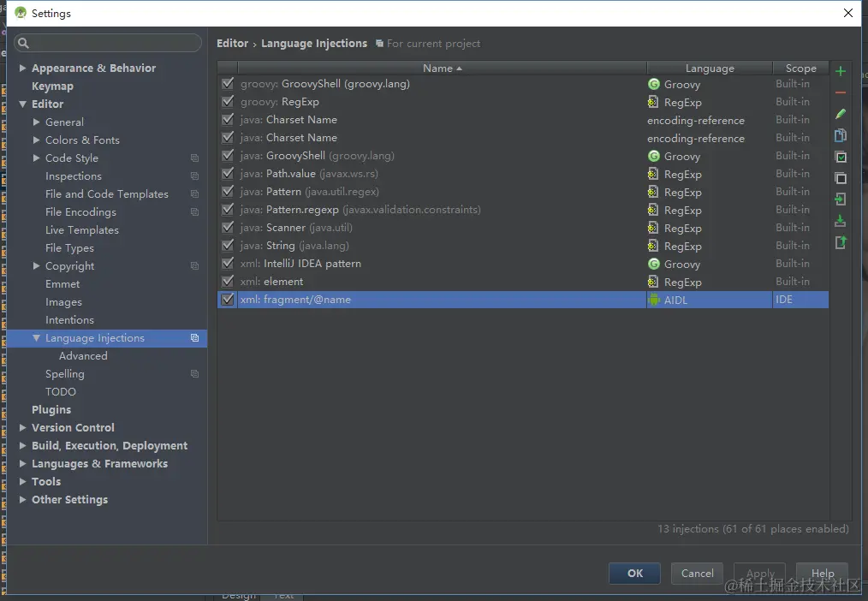The height and width of the screenshot is (601, 868).
Task: Click the Duplicate injection copy icon
Action: pyautogui.click(x=841, y=135)
